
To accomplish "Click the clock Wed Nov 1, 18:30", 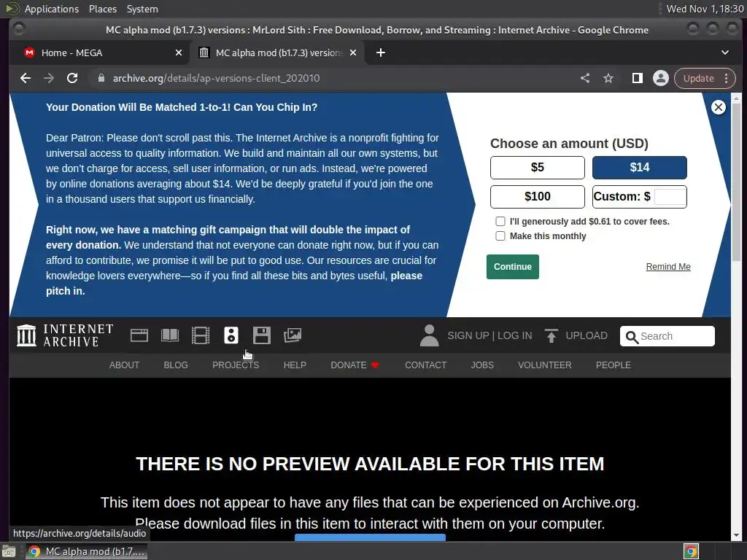I will pyautogui.click(x=705, y=9).
